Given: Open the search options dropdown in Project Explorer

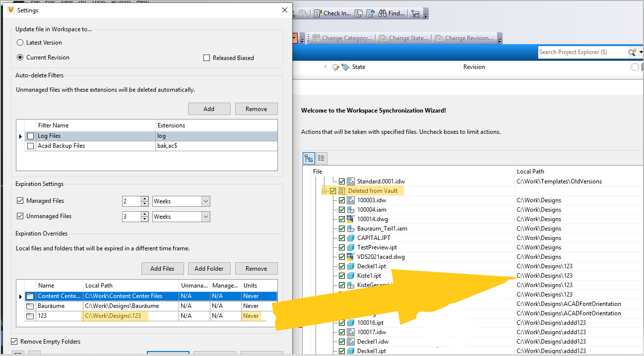Looking at the screenshot, I should pyautogui.click(x=640, y=52).
